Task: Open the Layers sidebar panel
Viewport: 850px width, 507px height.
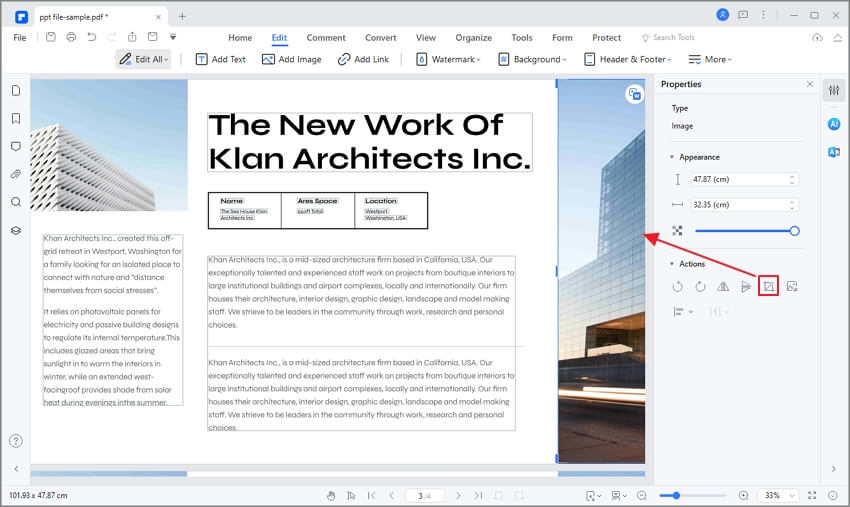Action: point(16,230)
